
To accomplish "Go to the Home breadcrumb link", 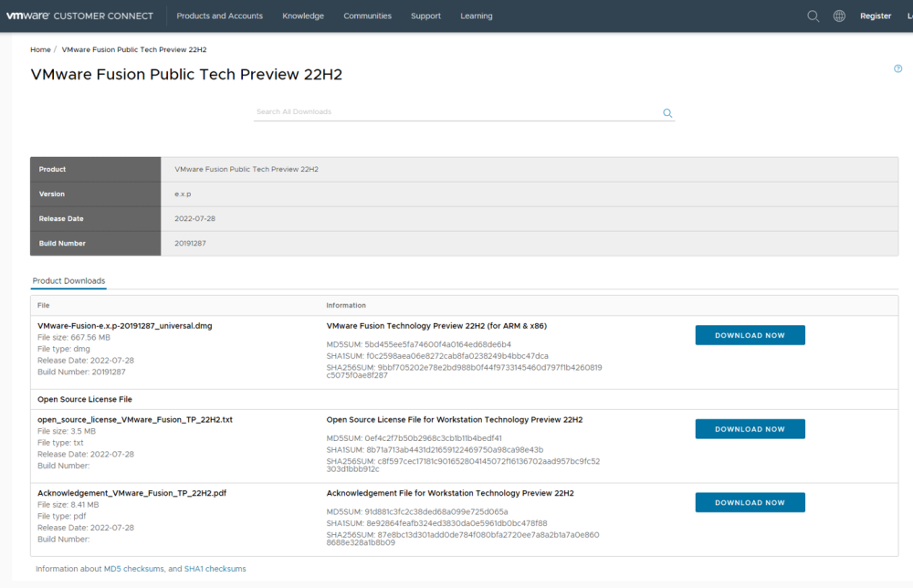I will click(x=40, y=49).
